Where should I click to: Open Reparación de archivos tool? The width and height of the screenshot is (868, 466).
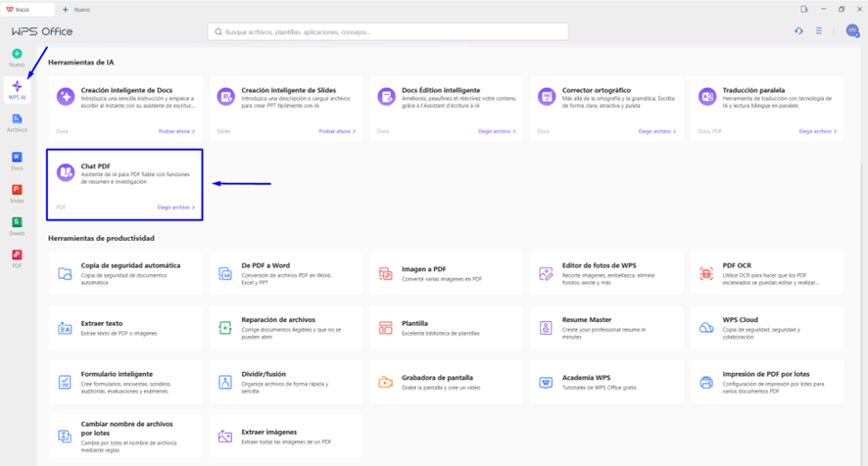pos(286,328)
